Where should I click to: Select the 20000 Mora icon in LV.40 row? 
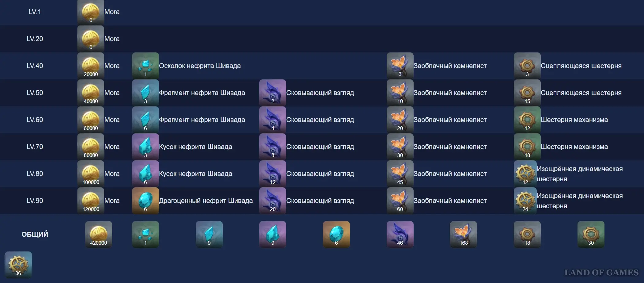[91, 66]
